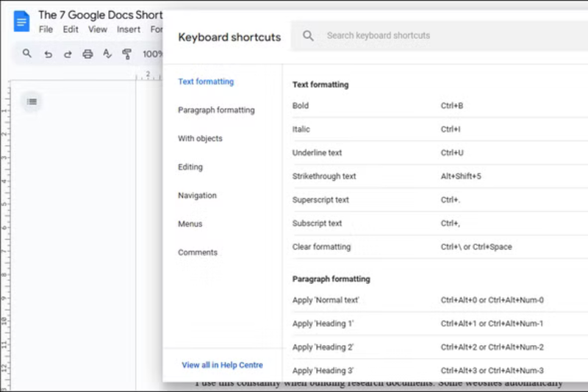
Task: Select the Paint format roller icon
Action: click(x=127, y=54)
